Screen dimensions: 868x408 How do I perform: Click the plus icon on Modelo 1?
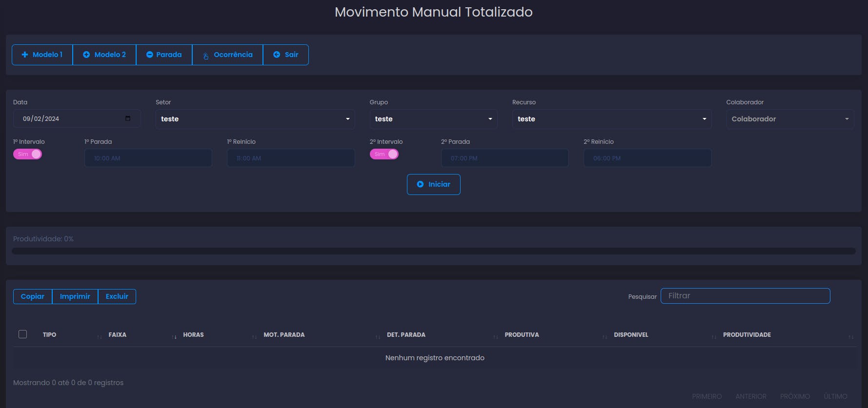(x=25, y=55)
